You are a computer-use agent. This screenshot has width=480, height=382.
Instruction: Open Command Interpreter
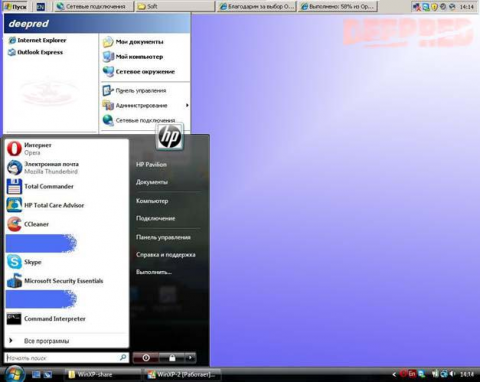pos(67,319)
